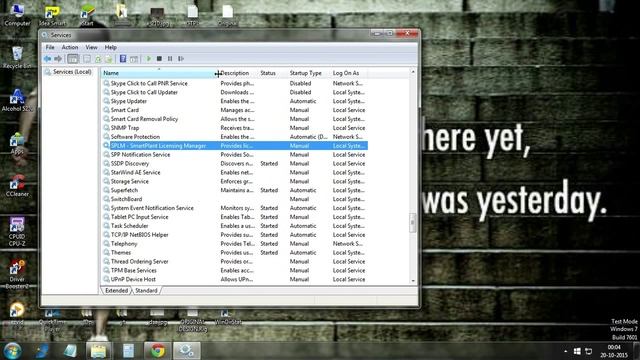640x360 pixels.
Task: Click the vertical scrollbar thumb in services list
Action: coord(413,222)
